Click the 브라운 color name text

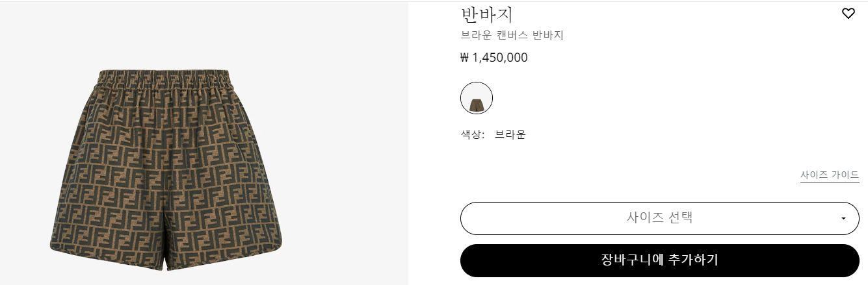(510, 135)
